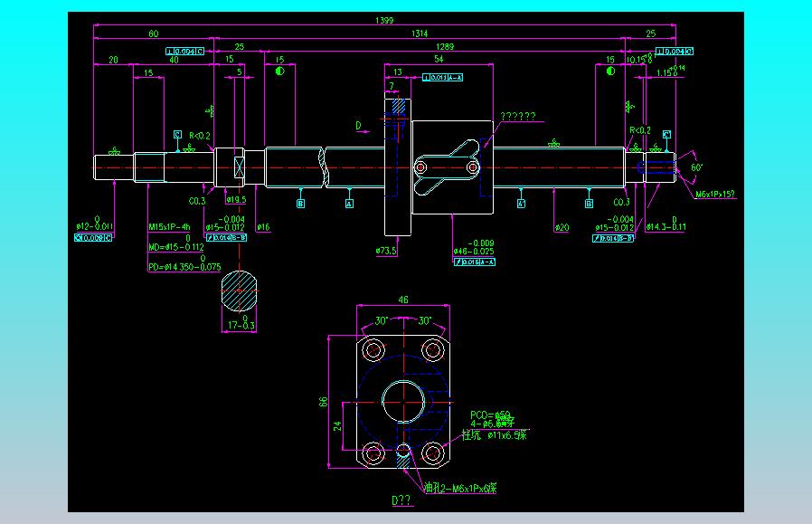The width and height of the screenshot is (812, 524).
Task: Select the 1289 thread length dimension
Action: (x=445, y=47)
